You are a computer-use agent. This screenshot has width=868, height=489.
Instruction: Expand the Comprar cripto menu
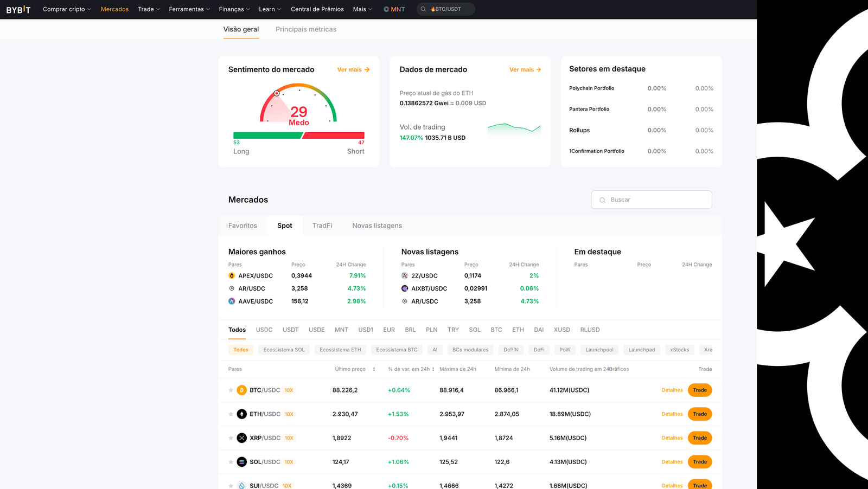pyautogui.click(x=67, y=9)
